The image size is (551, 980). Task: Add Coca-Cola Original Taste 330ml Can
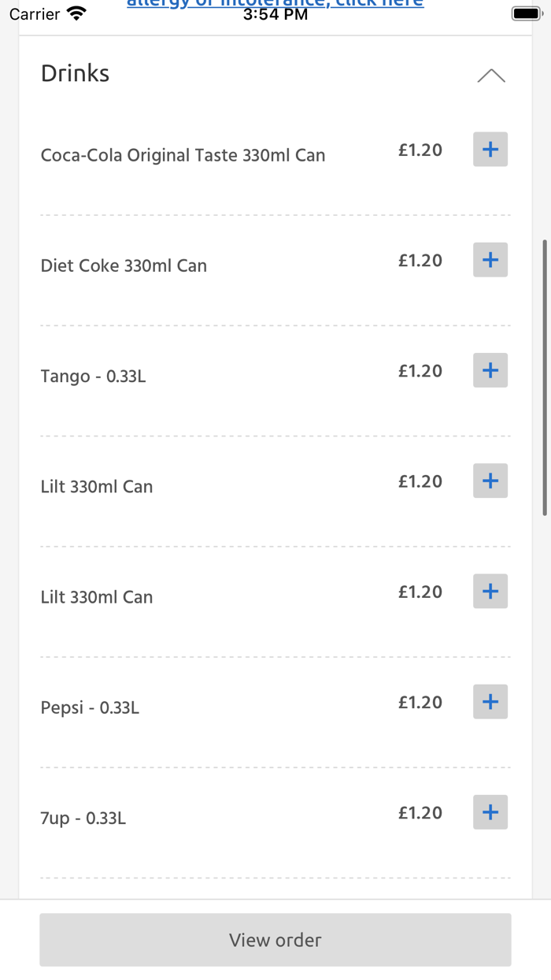(490, 149)
